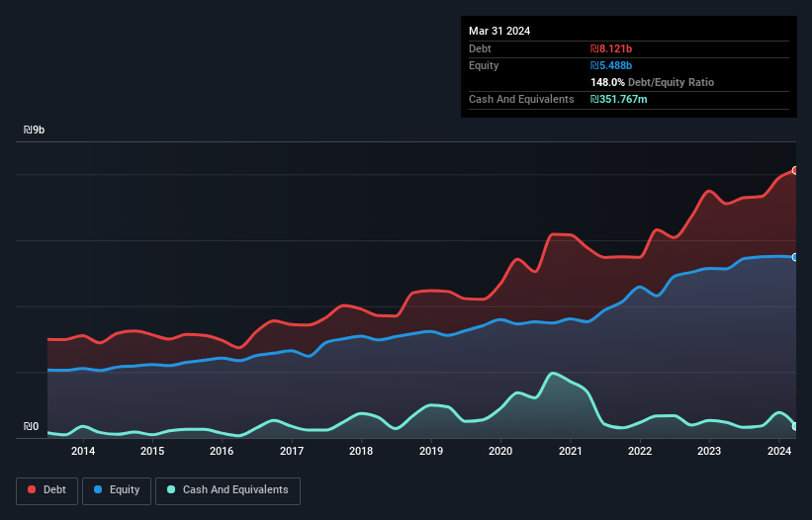Viewport: 812px width, 520px height.
Task: Toggle Cash And Equivalents legend button
Action: point(227,490)
